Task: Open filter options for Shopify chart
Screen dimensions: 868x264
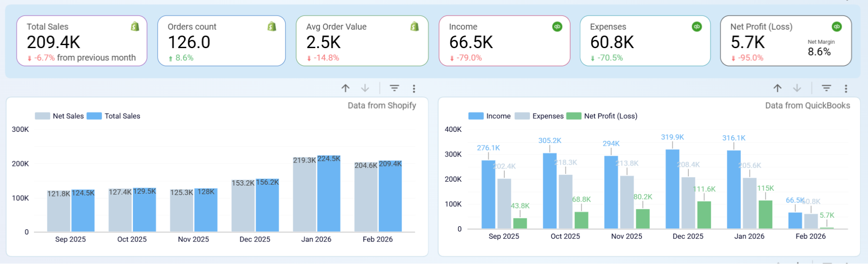Action: [394, 88]
